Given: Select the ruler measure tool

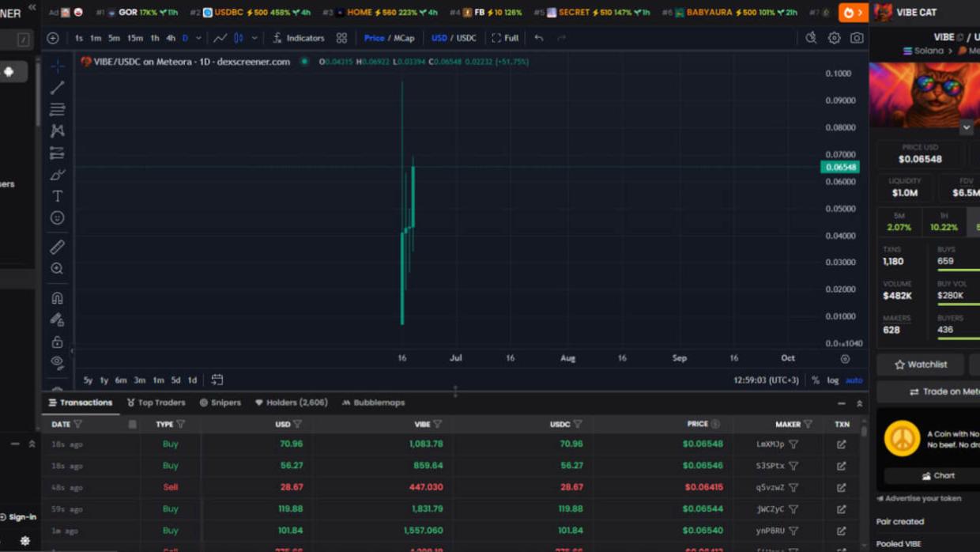Looking at the screenshot, I should pyautogui.click(x=57, y=248).
